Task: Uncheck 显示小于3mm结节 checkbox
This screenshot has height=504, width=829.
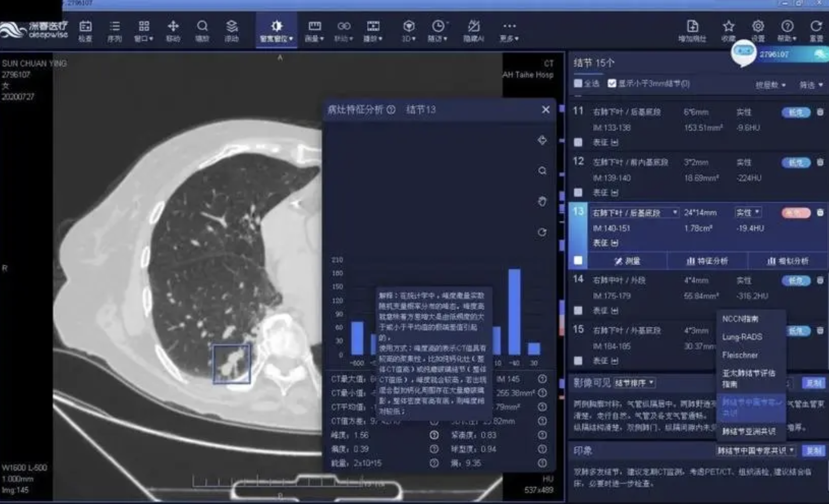Action: (x=612, y=83)
